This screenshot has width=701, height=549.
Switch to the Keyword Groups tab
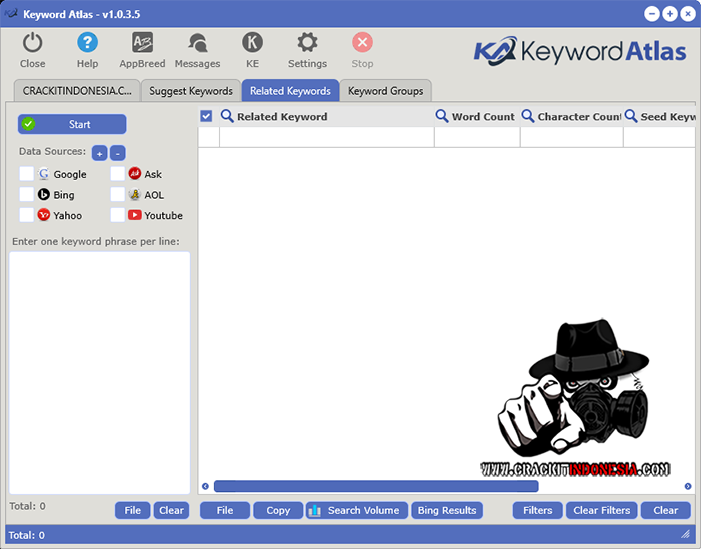pyautogui.click(x=385, y=91)
